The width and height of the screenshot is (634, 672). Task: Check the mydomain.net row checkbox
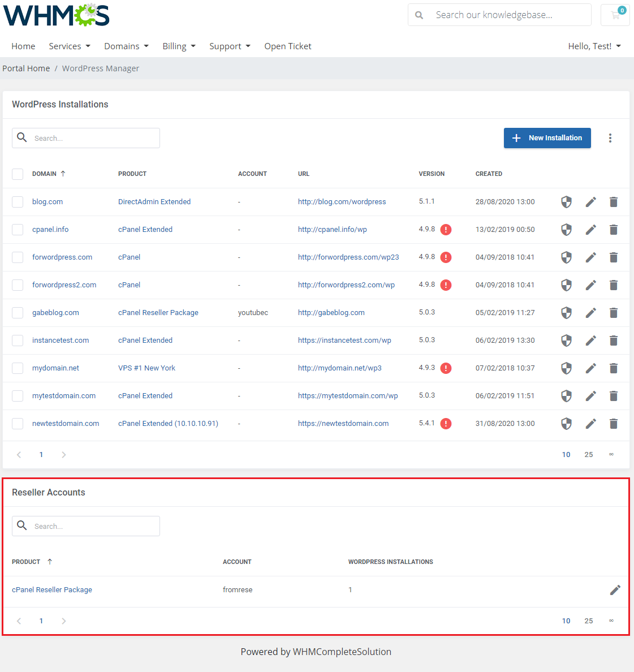coord(18,368)
